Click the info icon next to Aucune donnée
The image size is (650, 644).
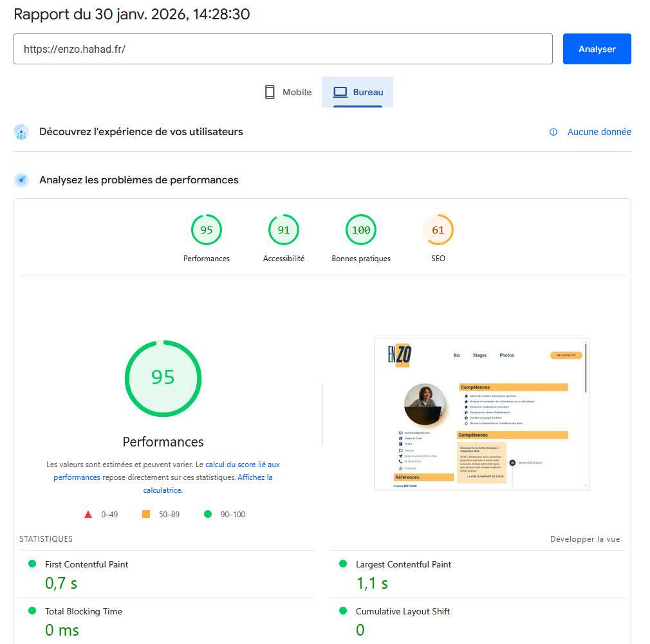pos(553,132)
